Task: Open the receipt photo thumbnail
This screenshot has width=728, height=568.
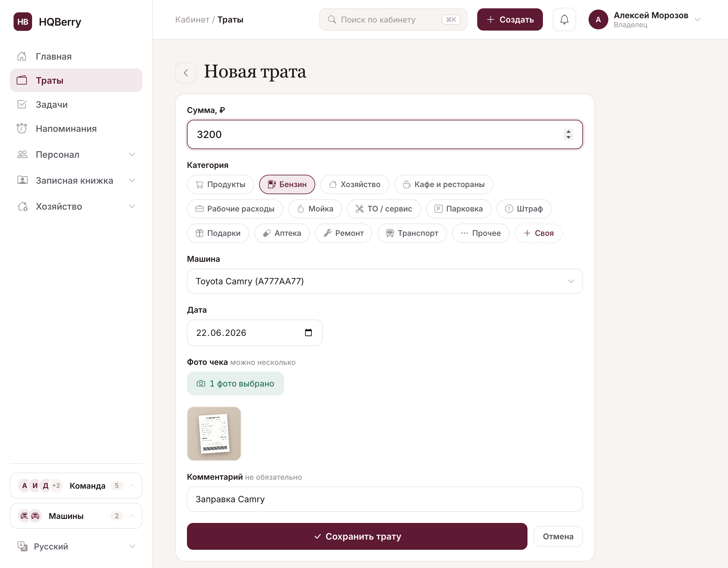Action: [214, 434]
